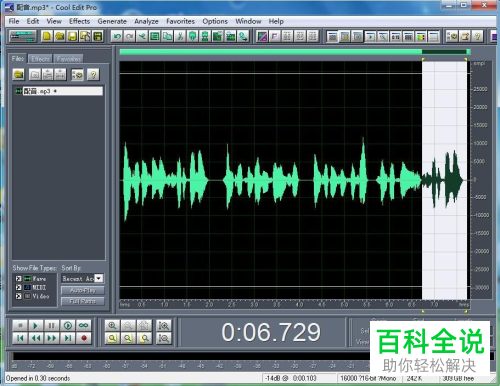Image resolution: width=500 pixels, height=386 pixels.
Task: Click the time ruler at 3.0 seconds
Action: click(254, 304)
